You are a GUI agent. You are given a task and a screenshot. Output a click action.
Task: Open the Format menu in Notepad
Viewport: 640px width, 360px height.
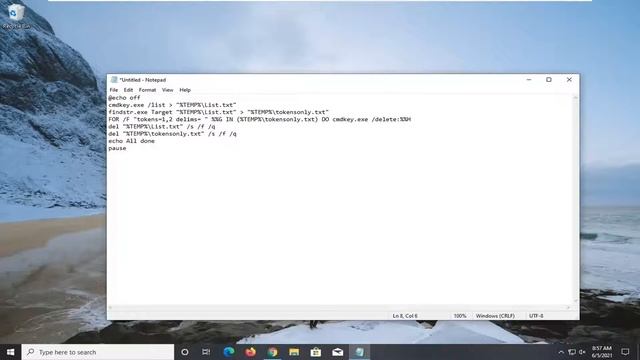pos(147,90)
